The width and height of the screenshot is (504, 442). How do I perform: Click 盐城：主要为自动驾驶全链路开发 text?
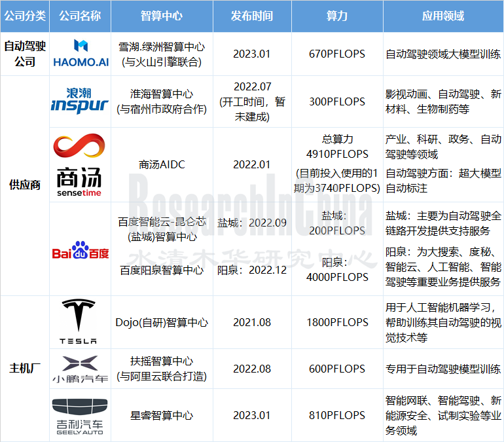point(443,223)
